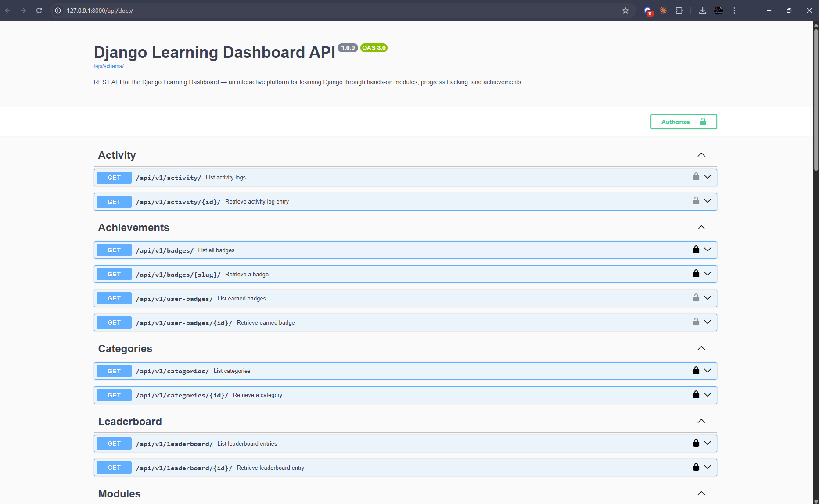Click the /api/v1/categories/{id}/ path

(x=182, y=395)
